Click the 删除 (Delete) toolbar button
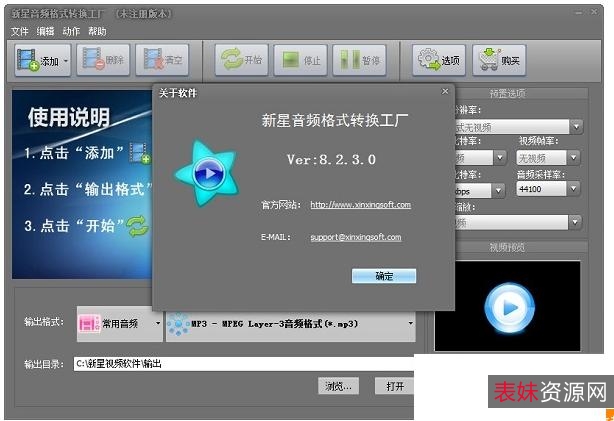The width and height of the screenshot is (614, 421). tap(103, 60)
